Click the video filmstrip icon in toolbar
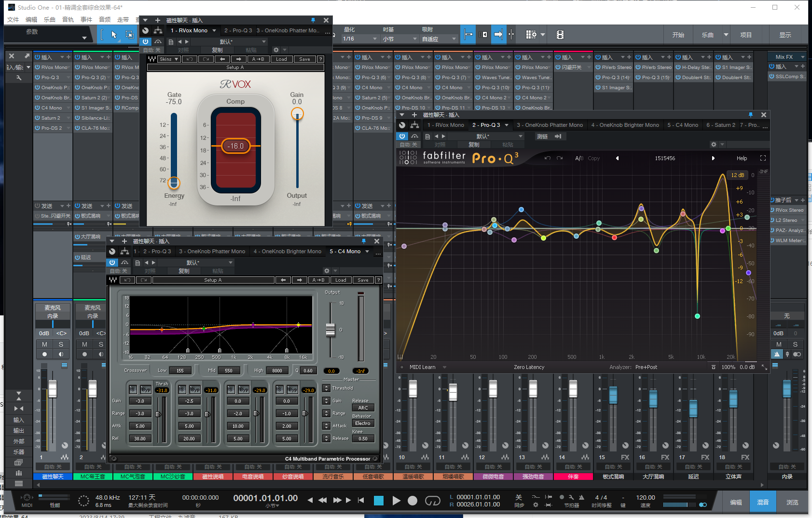812x518 pixels. click(x=560, y=35)
